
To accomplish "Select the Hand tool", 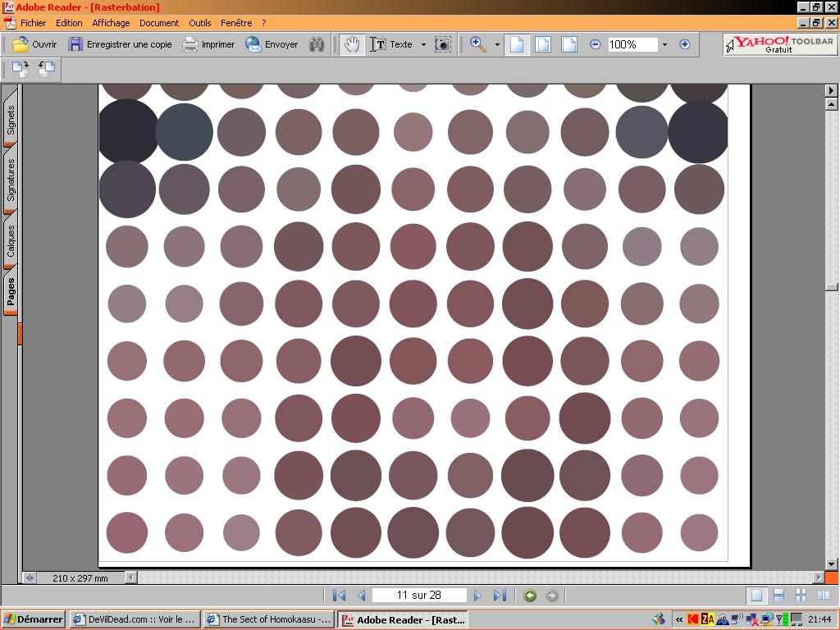I will click(352, 44).
